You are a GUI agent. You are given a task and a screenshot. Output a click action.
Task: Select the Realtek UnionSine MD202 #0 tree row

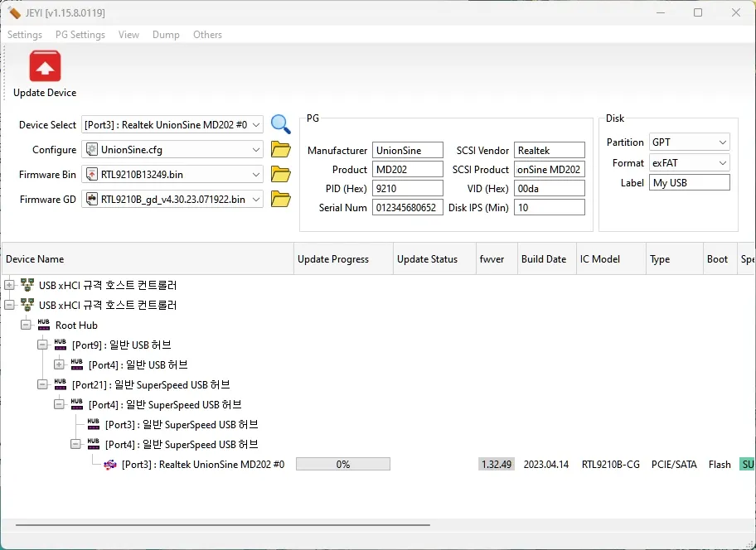click(x=203, y=465)
